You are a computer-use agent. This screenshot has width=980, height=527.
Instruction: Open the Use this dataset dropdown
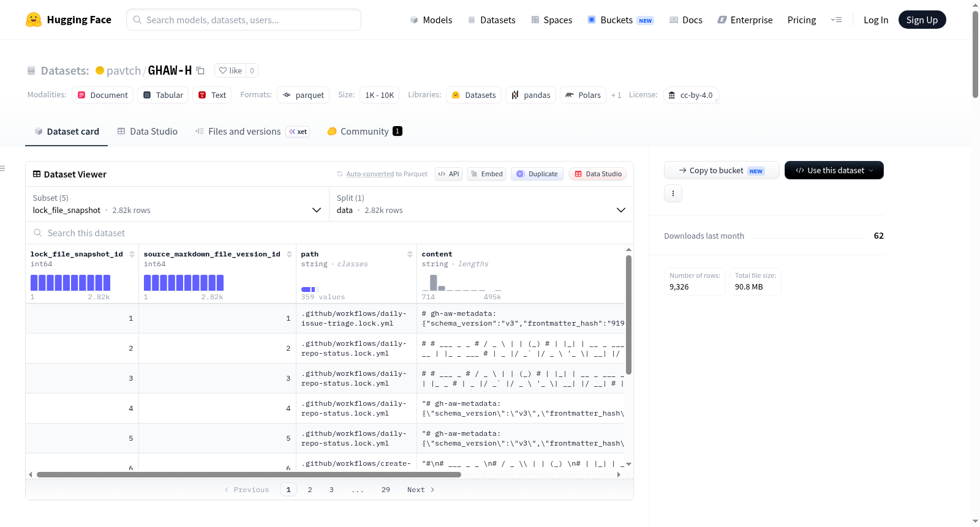click(834, 170)
